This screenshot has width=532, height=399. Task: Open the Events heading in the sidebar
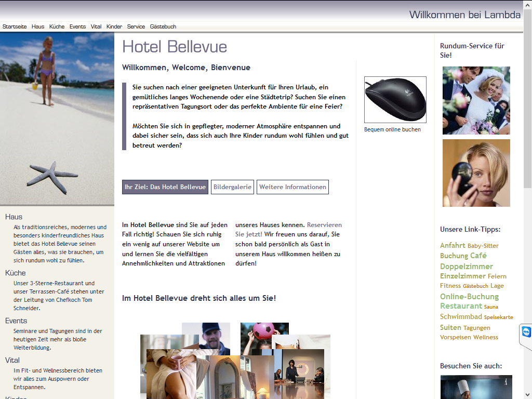(16, 321)
